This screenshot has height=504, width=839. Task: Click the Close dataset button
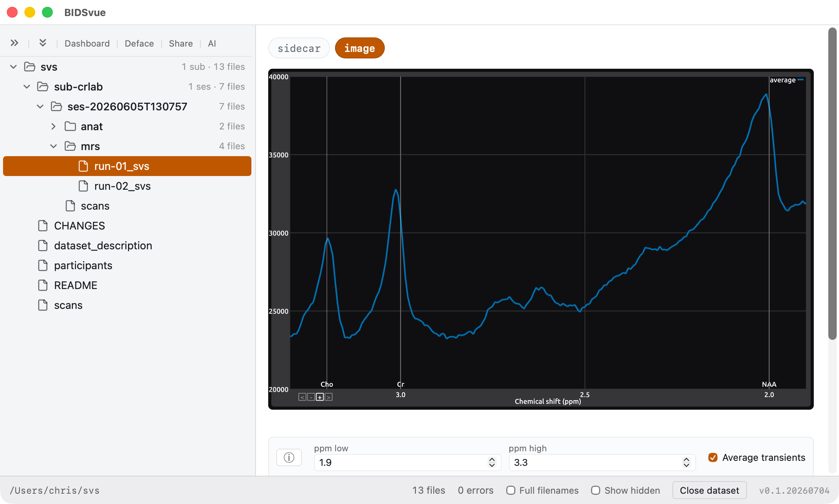709,490
